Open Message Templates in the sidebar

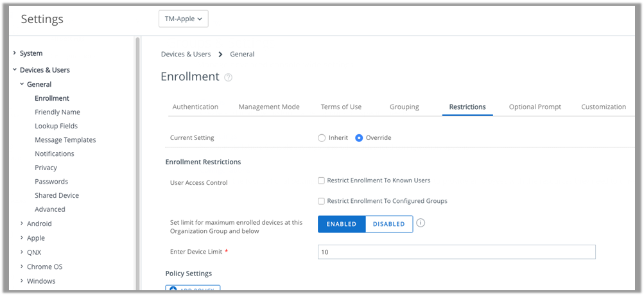(x=65, y=140)
